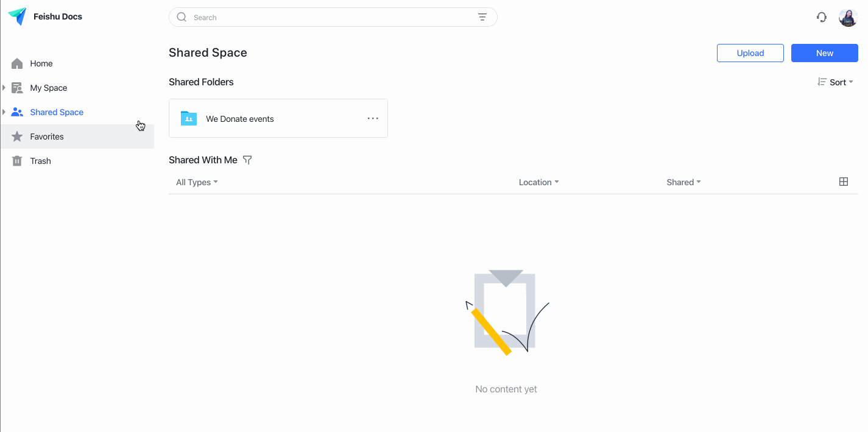This screenshot has width=868, height=432.
Task: Click the Trash sidebar icon
Action: [x=17, y=160]
